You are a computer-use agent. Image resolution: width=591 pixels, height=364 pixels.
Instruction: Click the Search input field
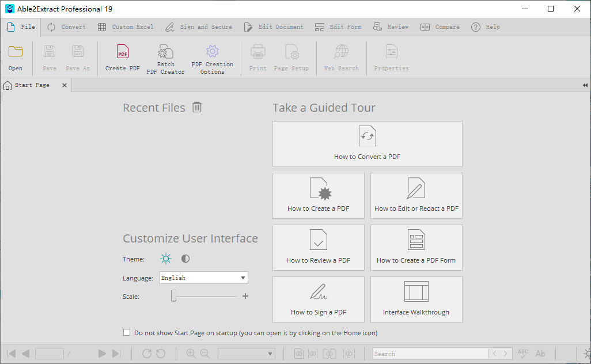(x=430, y=354)
